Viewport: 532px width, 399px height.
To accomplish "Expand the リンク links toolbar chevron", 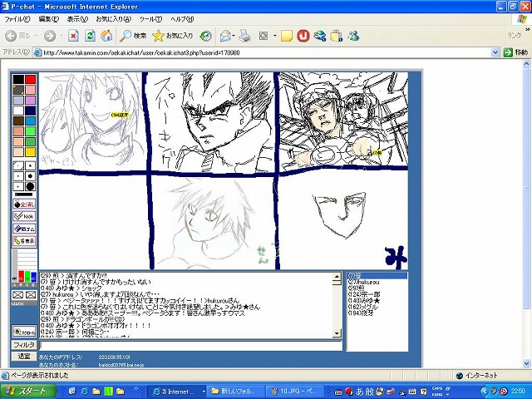I will (x=527, y=30).
